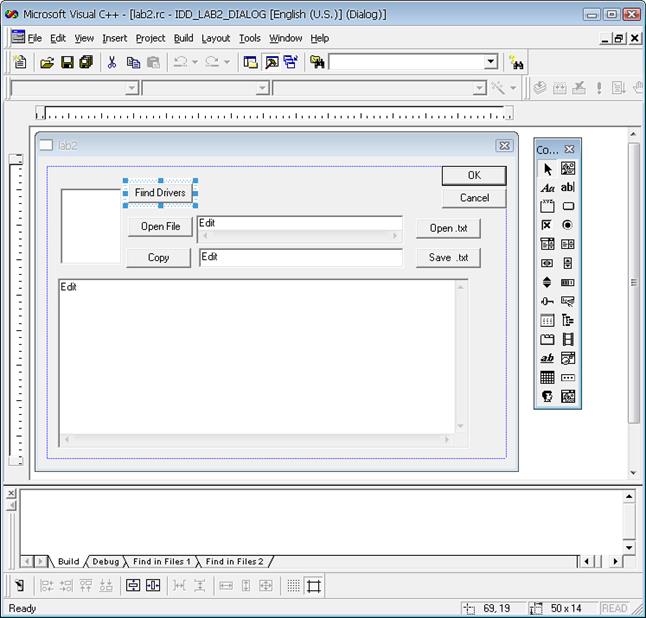Click the Test dialog switch icon
Viewport: 646px width, 618px height.
[x=19, y=585]
